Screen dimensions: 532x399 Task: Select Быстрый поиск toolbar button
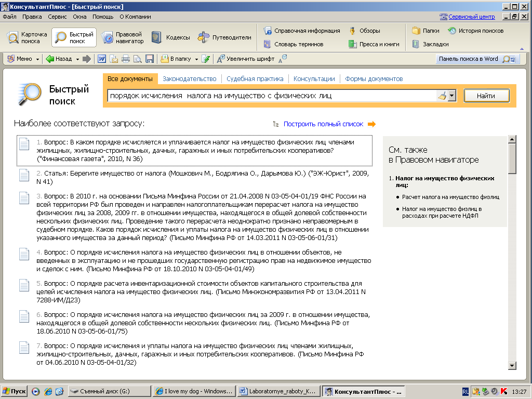click(74, 37)
